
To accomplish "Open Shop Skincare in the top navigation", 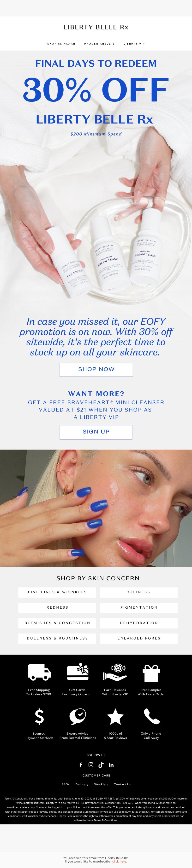I will pos(61,43).
